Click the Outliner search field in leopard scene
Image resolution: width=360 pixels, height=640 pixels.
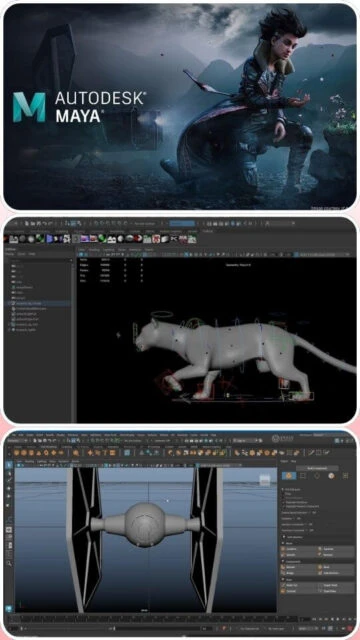click(40, 260)
